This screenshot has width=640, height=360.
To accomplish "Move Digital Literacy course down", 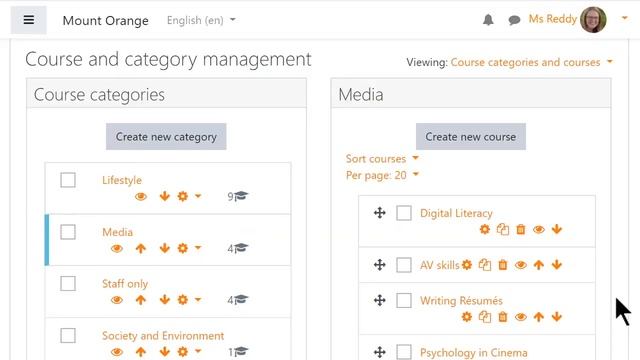I will (x=557, y=229).
